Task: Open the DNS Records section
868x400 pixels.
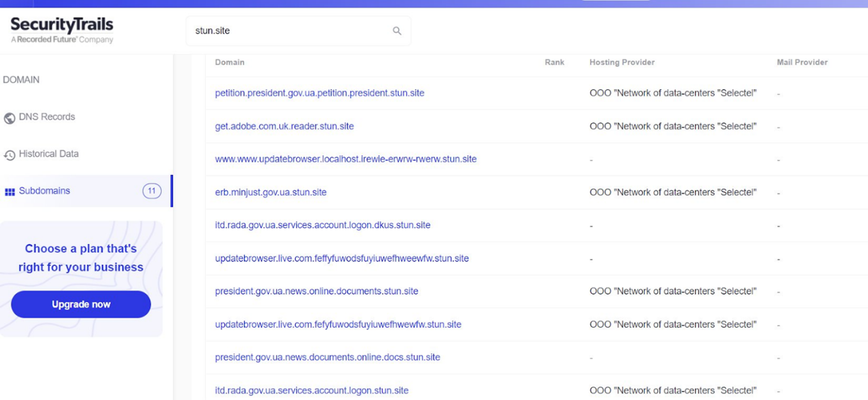Action: coord(47,117)
